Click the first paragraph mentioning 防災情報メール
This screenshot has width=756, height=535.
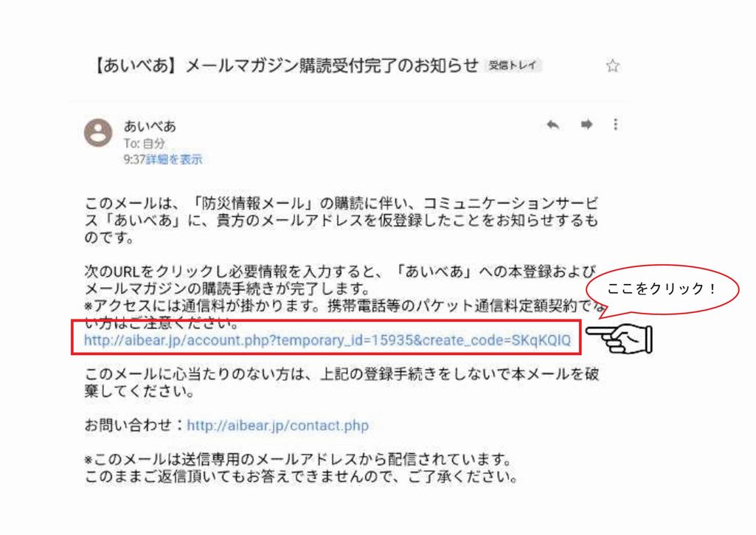pos(341,220)
